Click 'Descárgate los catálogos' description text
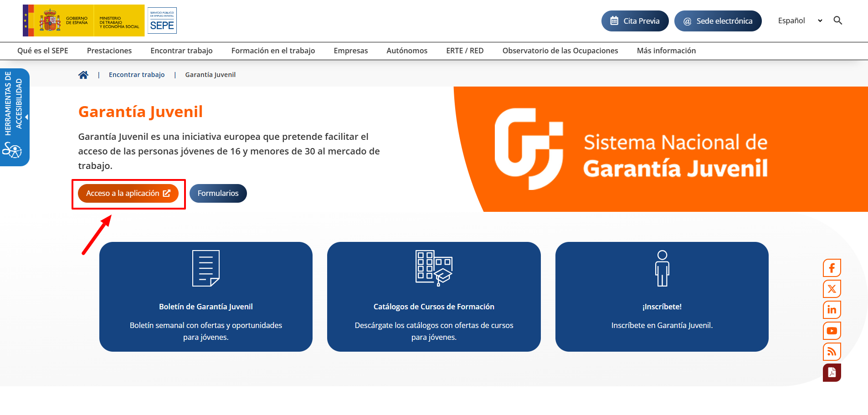This screenshot has height=415, width=868. tap(434, 331)
